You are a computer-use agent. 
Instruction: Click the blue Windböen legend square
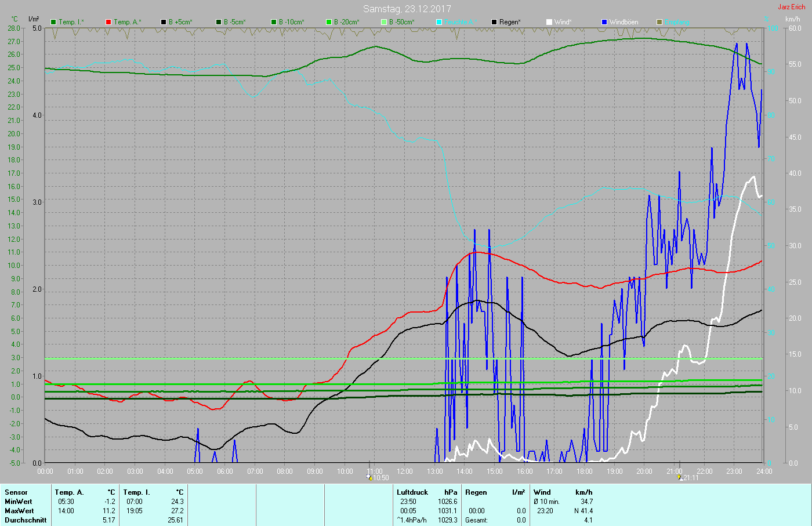click(604, 22)
